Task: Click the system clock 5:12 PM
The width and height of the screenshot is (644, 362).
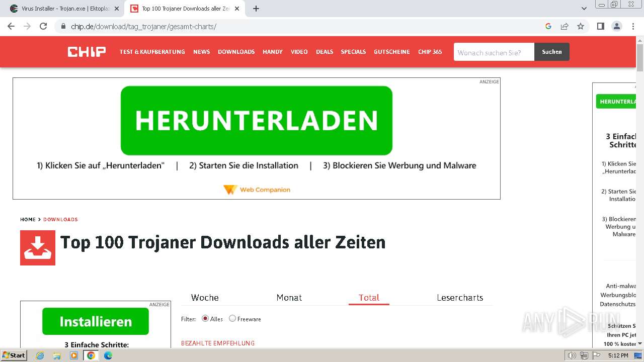Action: [618, 355]
